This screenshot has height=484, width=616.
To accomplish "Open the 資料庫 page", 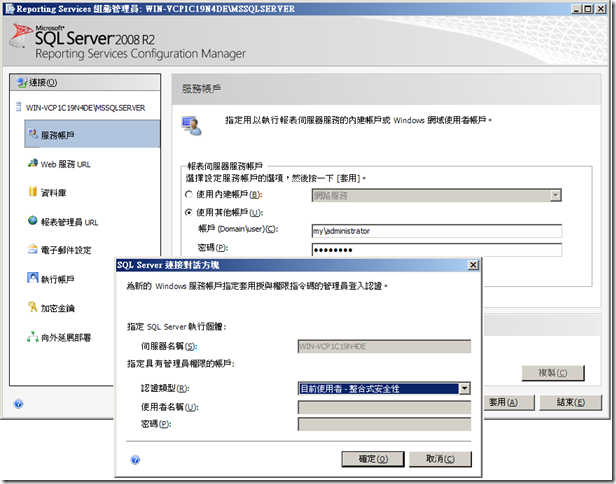I will pos(53,193).
